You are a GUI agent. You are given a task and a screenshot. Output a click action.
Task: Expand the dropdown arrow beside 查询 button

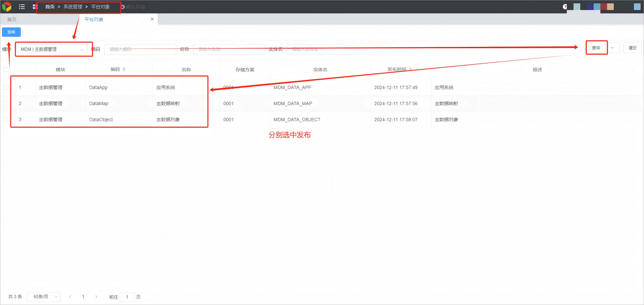[613, 47]
